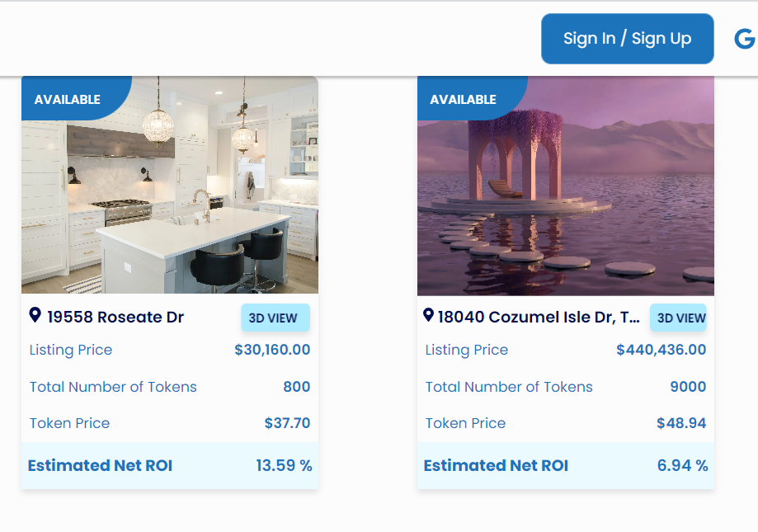Click the location pin beside 19558 Roseate Dr
The height and width of the screenshot is (532, 758).
tap(35, 315)
